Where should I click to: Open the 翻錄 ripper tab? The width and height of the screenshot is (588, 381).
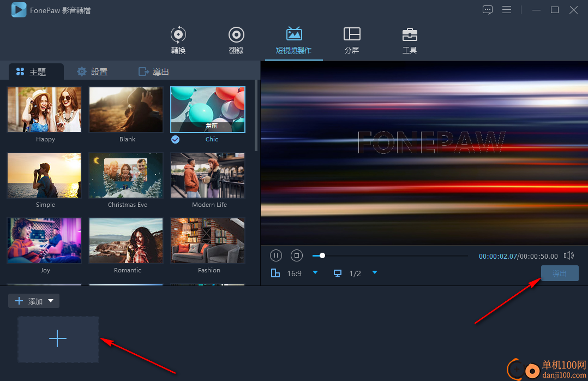point(236,40)
